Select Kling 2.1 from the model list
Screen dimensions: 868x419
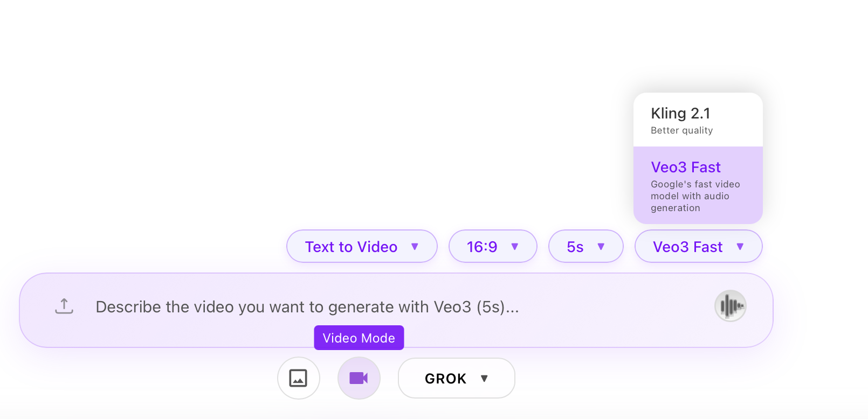click(680, 114)
